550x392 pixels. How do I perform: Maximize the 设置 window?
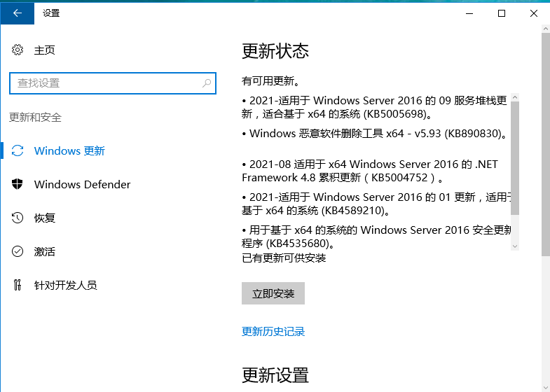coord(502,13)
